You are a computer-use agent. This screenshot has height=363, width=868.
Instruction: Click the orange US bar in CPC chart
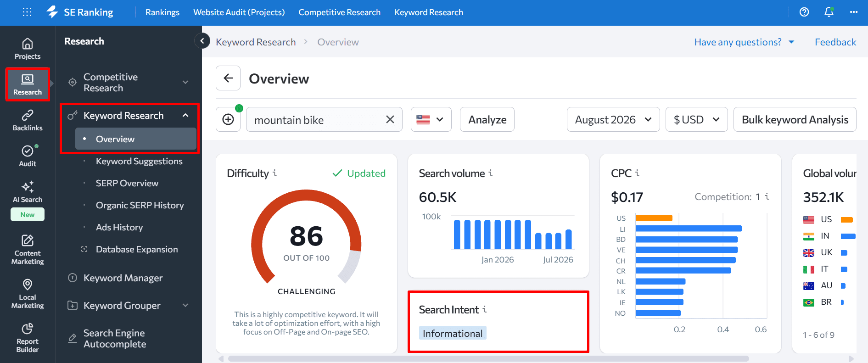[654, 218]
